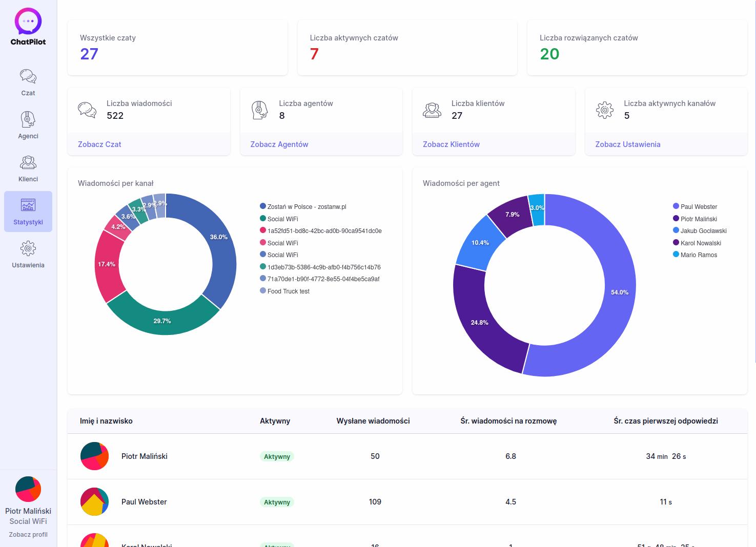756x547 pixels.
Task: Open the Czat section in sidebar
Action: click(28, 77)
